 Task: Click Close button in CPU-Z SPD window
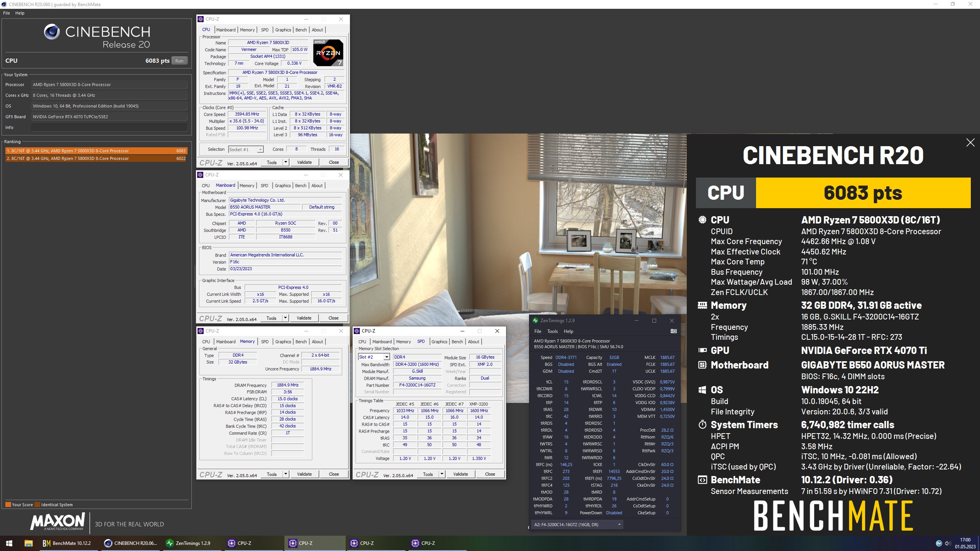(490, 474)
